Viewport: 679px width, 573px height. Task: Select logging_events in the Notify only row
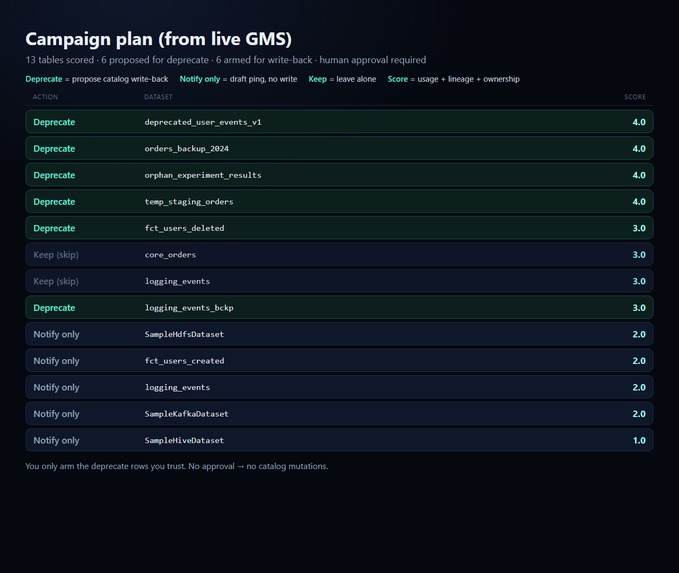[x=177, y=387]
